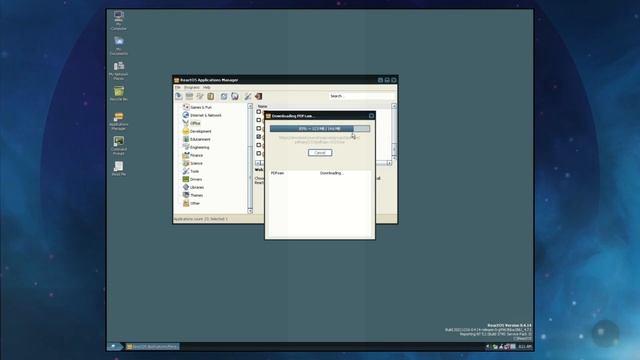Open Settings via the tools toolbar icon
This screenshot has height=360, width=640.
(x=248, y=96)
